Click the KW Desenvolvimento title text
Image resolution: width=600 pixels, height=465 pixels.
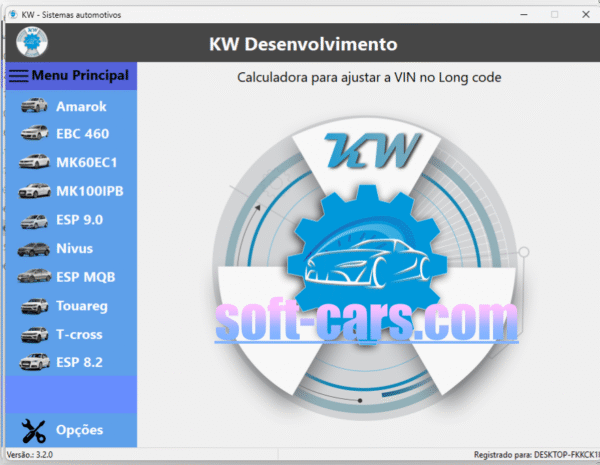coord(303,44)
